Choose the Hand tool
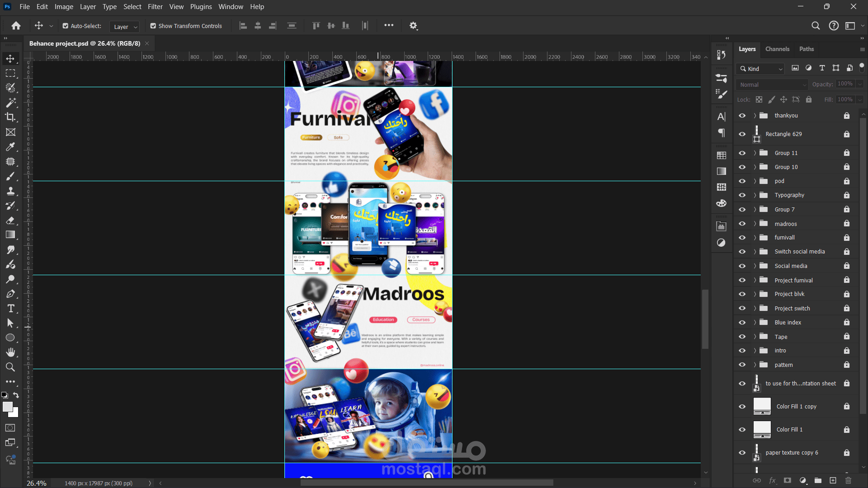This screenshot has width=868, height=488. pyautogui.click(x=10, y=352)
